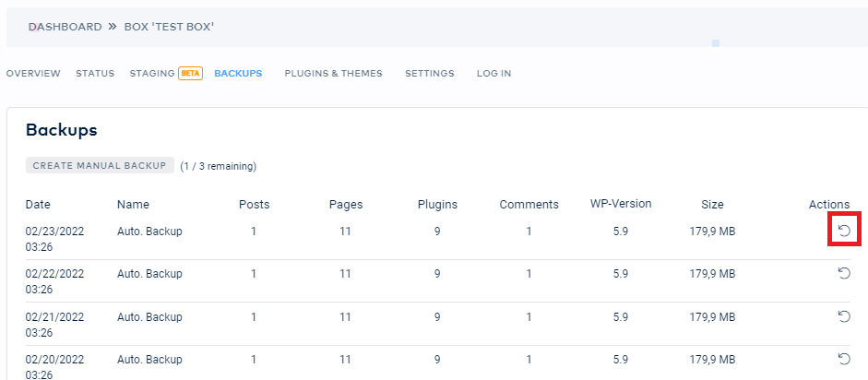Click the restore icon for the 02/22/2022 backup
868x380 pixels.
click(x=844, y=273)
